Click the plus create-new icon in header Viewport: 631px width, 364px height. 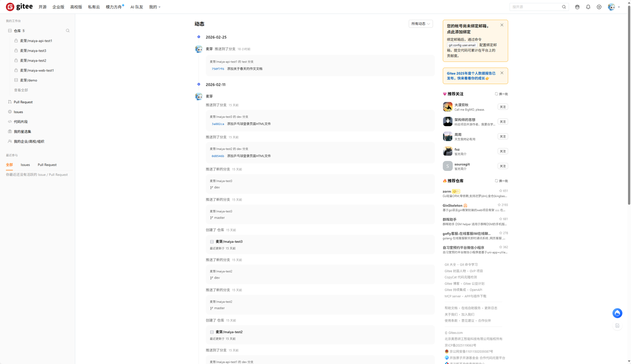pyautogui.click(x=599, y=7)
